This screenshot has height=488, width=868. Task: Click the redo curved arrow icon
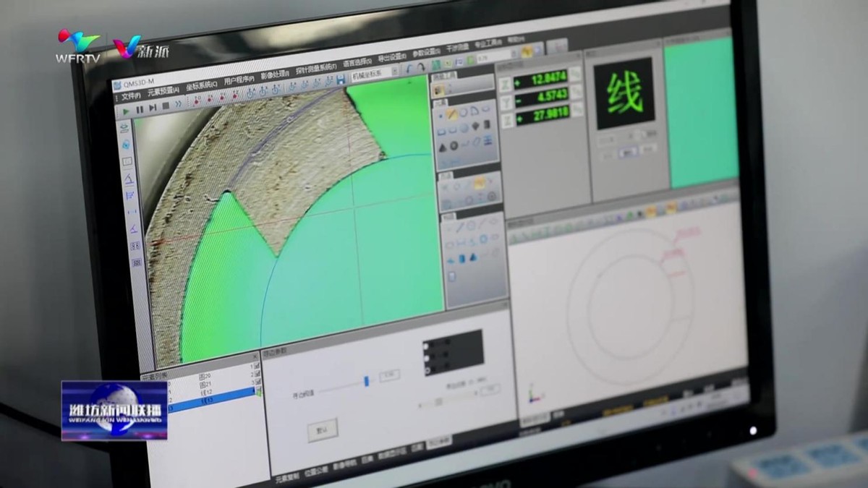[421, 67]
